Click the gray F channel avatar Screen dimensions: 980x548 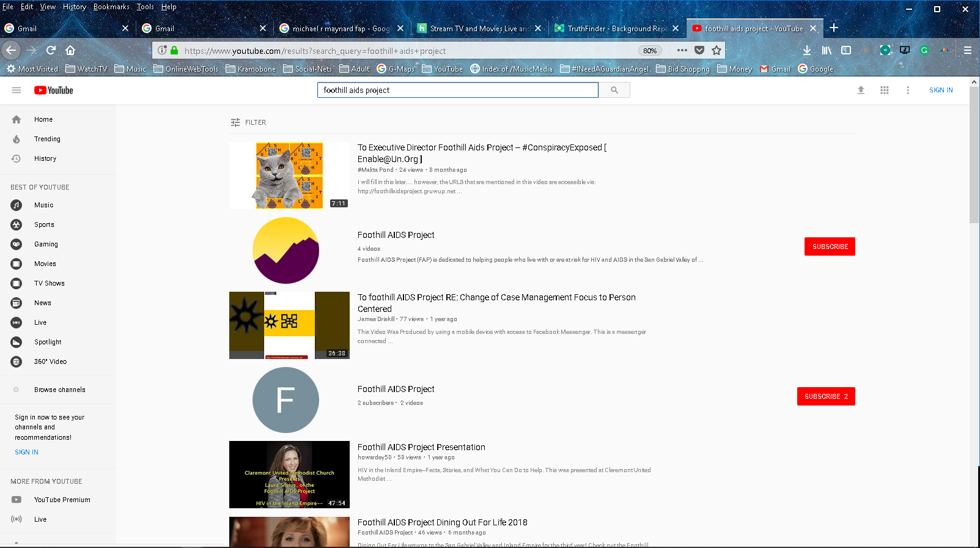point(286,400)
